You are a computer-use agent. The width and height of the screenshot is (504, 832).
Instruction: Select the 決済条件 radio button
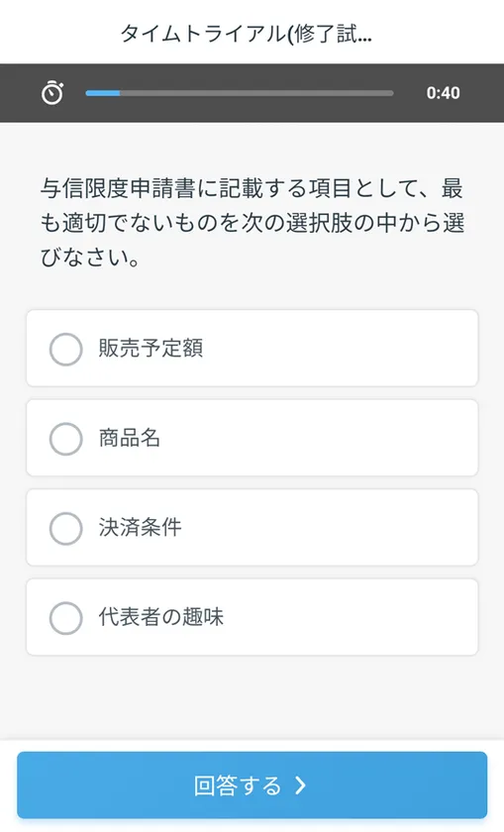click(65, 528)
